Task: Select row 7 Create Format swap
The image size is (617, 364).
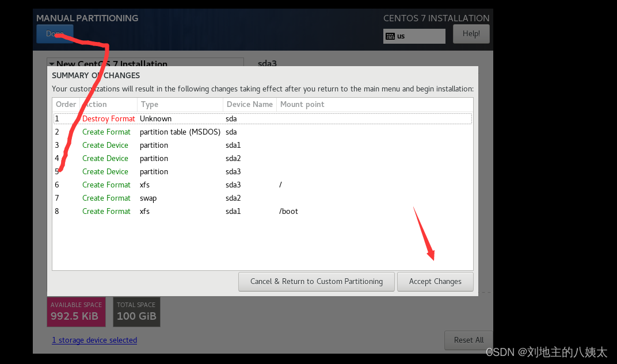Action: coord(262,198)
